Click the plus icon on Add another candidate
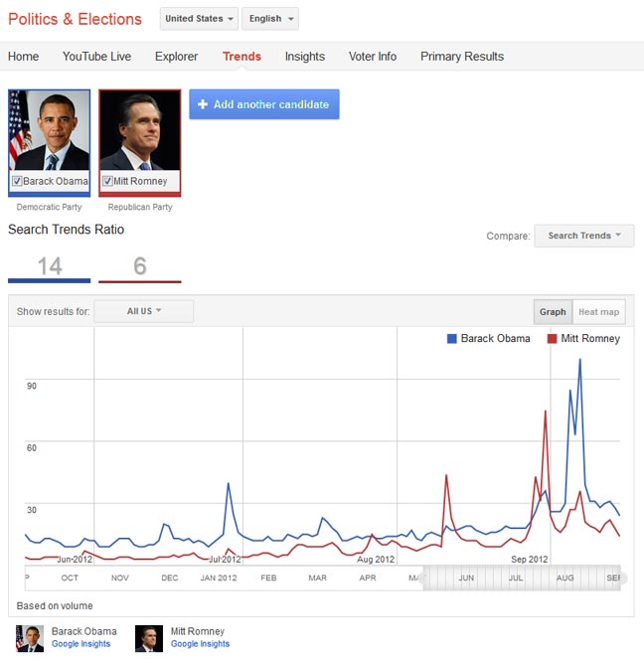Screen dimensions: 644x661 [x=203, y=104]
